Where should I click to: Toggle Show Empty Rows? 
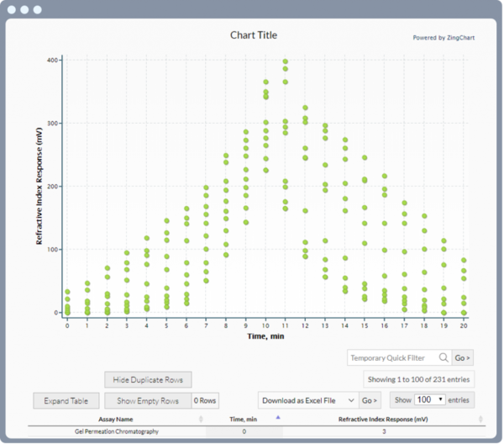coord(149,400)
